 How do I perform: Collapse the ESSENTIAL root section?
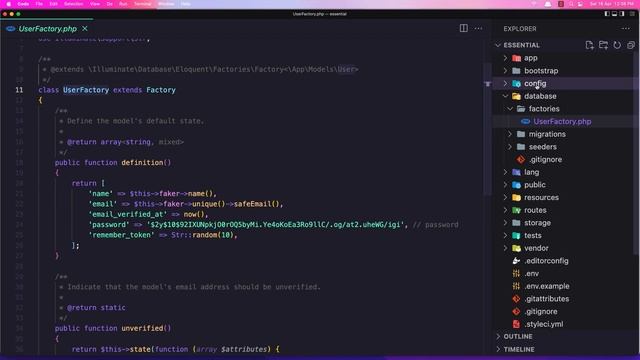pos(498,45)
